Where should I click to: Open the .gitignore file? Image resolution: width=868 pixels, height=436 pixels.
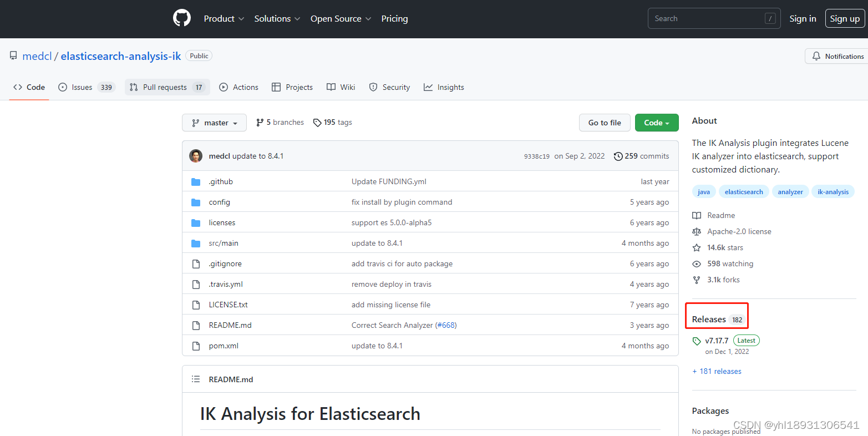(x=225, y=263)
